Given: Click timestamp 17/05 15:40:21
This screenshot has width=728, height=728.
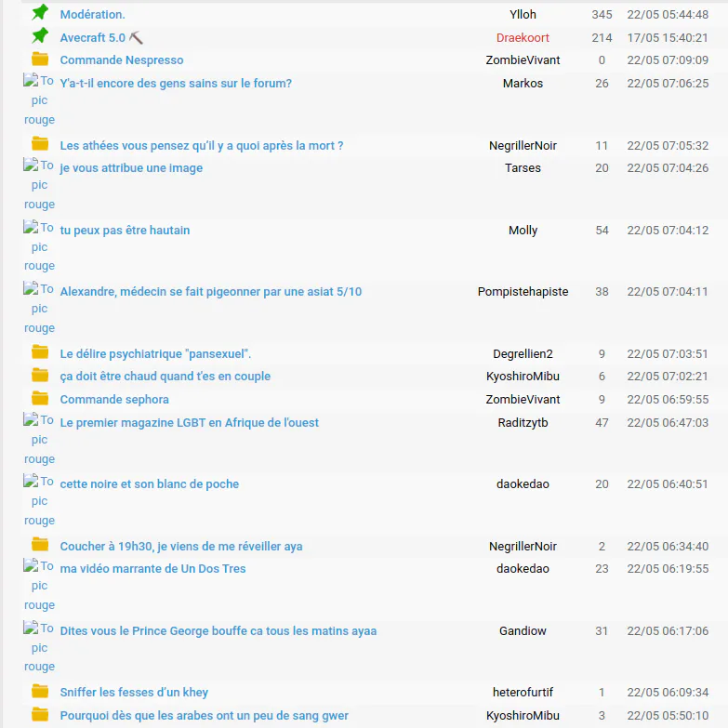Looking at the screenshot, I should 668,37.
